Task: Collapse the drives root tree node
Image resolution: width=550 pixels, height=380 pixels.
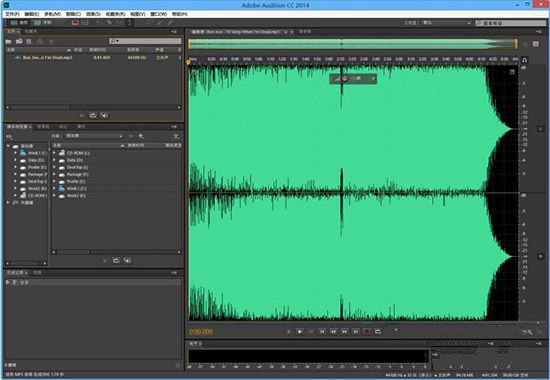Action: tap(8, 146)
